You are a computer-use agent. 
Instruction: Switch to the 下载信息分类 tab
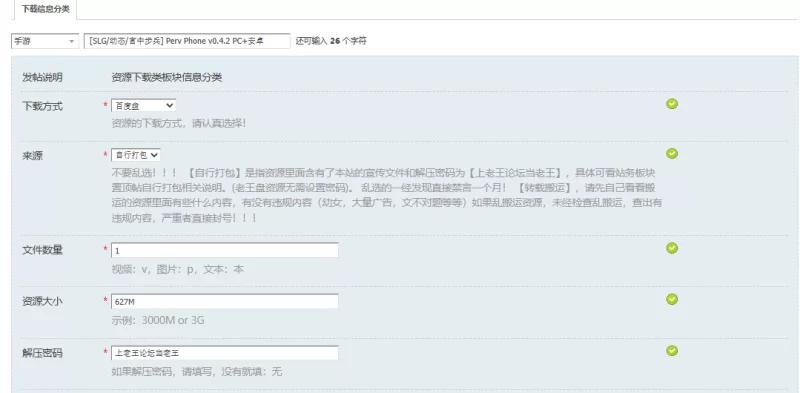(x=45, y=9)
